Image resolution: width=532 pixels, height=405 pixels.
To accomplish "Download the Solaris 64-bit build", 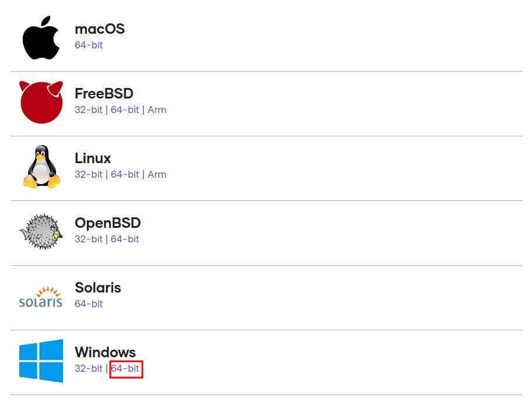I will click(89, 304).
